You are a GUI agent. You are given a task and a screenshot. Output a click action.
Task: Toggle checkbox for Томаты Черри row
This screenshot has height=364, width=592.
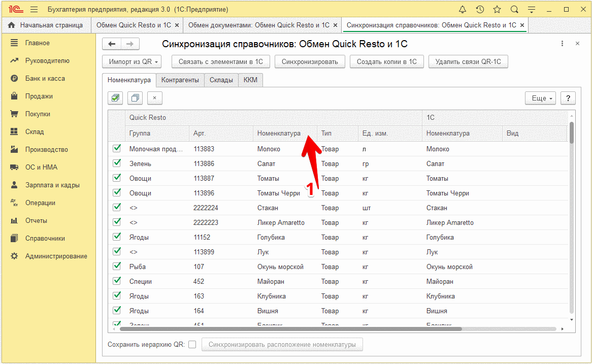[117, 192]
